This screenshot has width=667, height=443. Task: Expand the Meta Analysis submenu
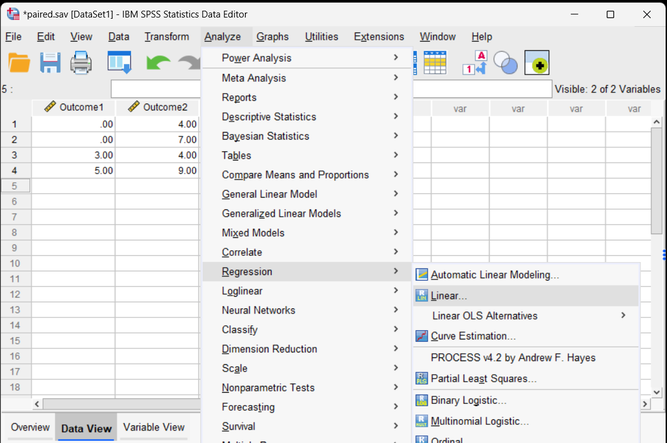(307, 78)
